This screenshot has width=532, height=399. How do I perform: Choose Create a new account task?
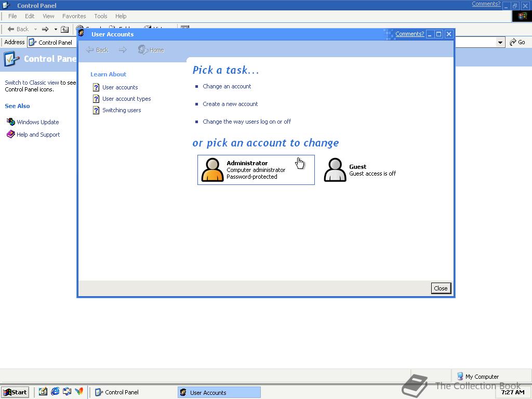230,104
